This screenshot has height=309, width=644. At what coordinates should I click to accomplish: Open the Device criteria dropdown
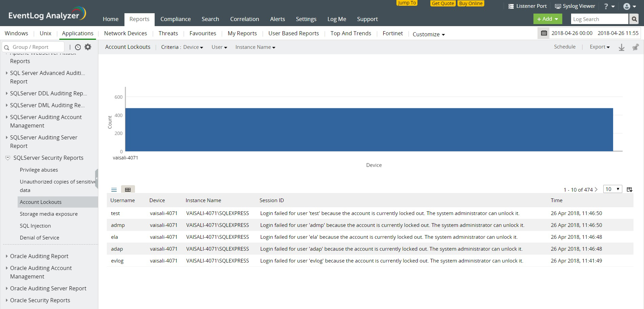point(193,47)
